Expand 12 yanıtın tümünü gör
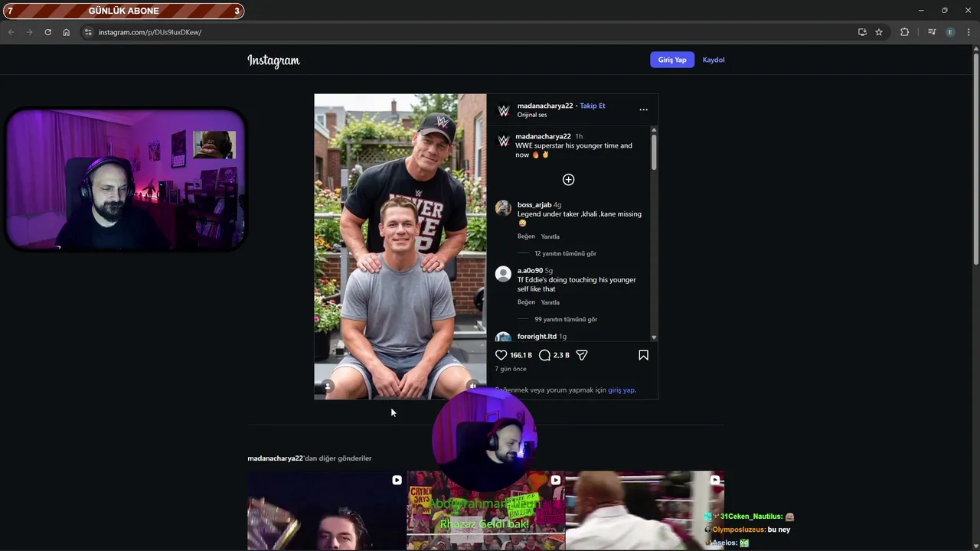This screenshot has width=980, height=551. click(565, 253)
